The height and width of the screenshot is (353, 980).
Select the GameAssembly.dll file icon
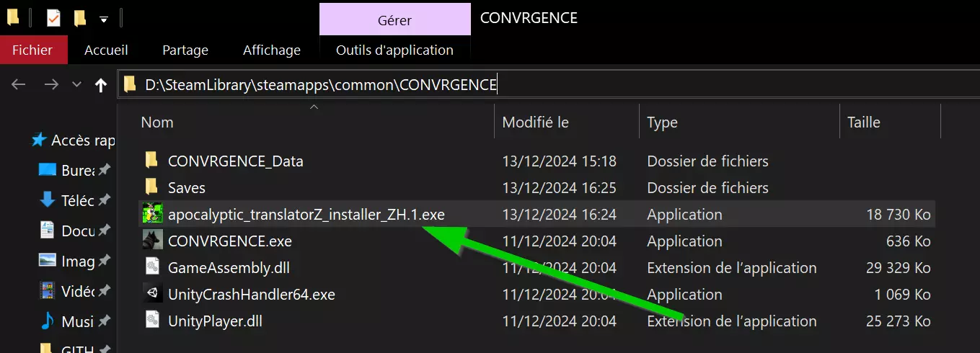(x=152, y=267)
